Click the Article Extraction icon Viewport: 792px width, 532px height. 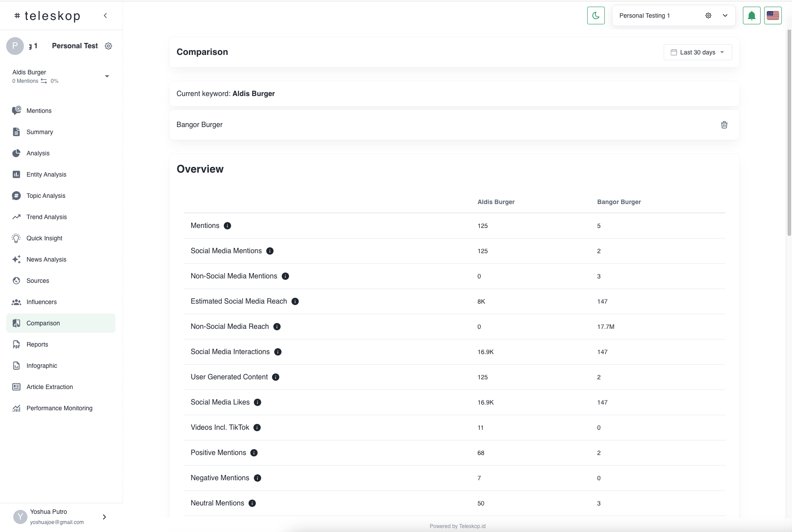(16, 387)
